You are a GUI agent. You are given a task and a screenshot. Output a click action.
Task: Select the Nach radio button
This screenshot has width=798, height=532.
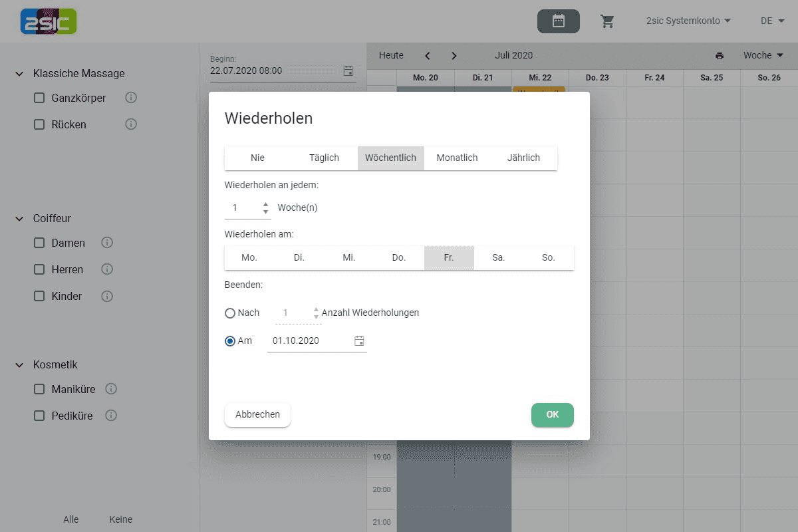coord(230,313)
